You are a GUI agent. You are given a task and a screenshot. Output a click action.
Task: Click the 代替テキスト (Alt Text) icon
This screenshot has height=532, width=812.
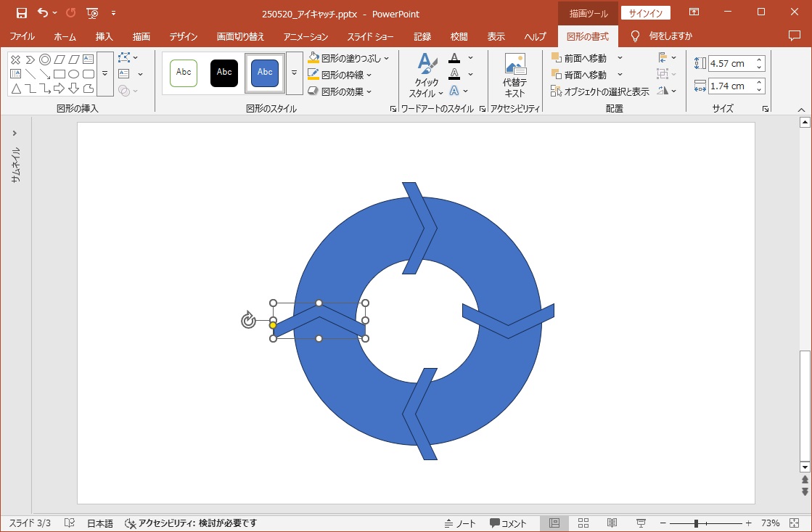pos(514,75)
